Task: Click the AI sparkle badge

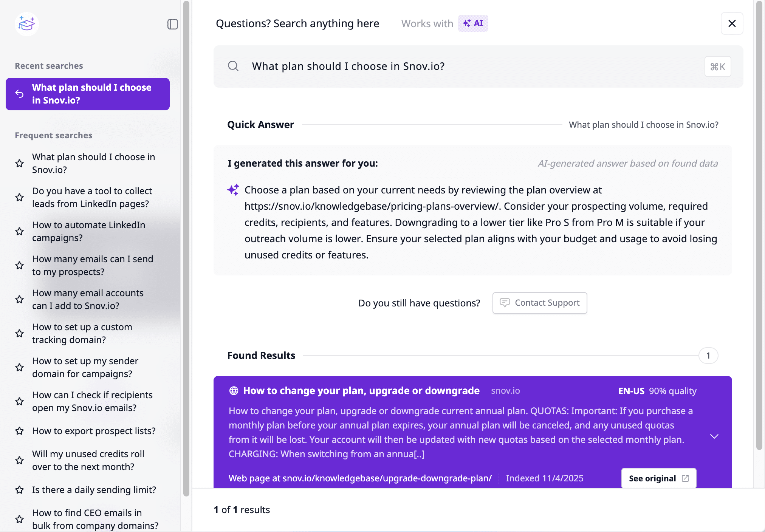Action: point(473,23)
